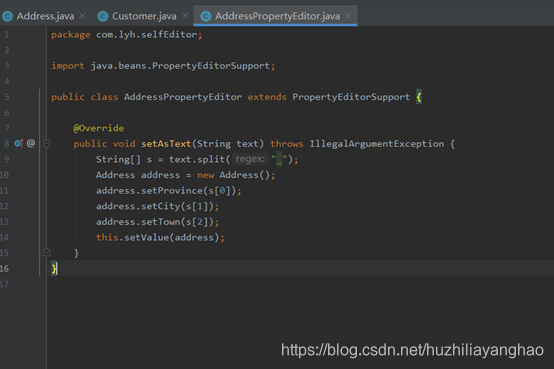Click the regex: parameter hint
The image size is (554, 369).
tap(250, 159)
